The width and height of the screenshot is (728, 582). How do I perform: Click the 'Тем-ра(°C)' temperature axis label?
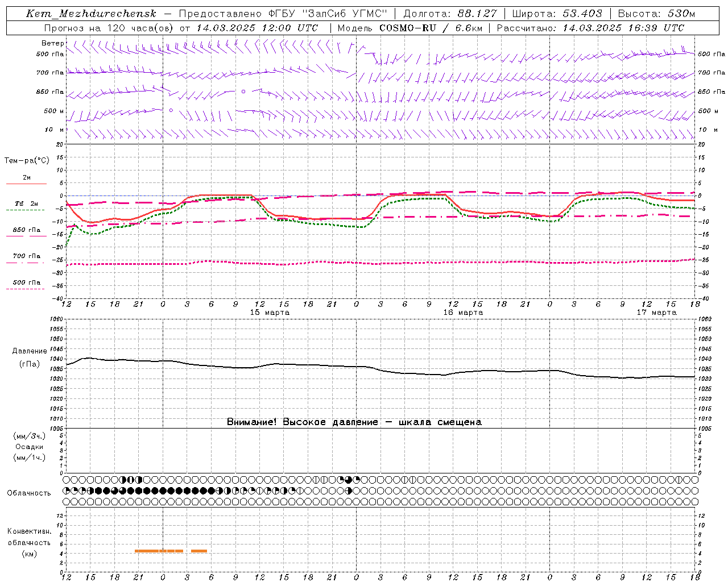(27, 161)
